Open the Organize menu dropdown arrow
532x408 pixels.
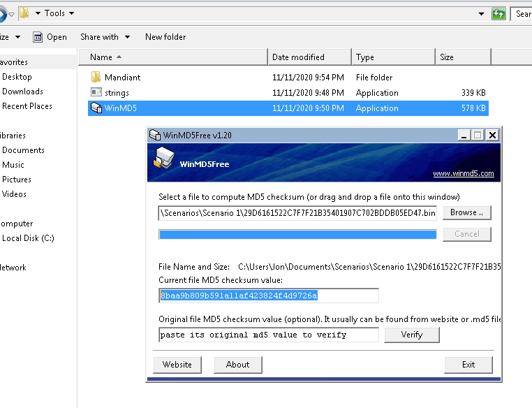point(17,37)
